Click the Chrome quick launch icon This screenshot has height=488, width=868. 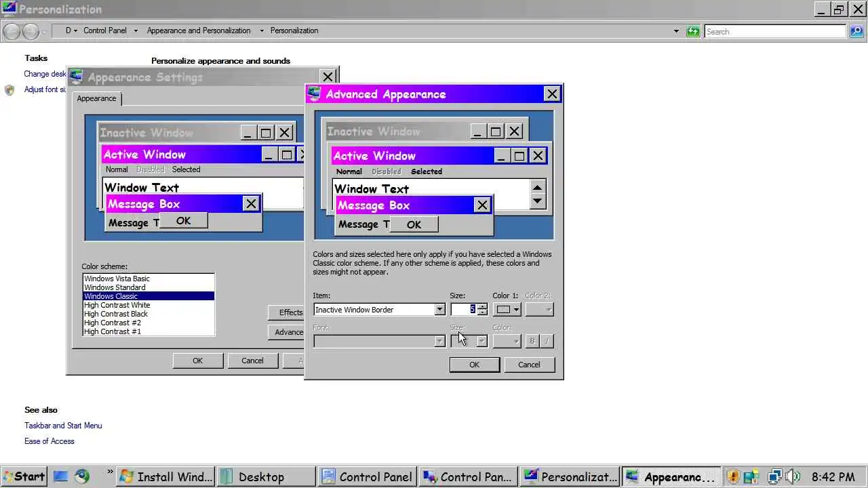pyautogui.click(x=82, y=476)
